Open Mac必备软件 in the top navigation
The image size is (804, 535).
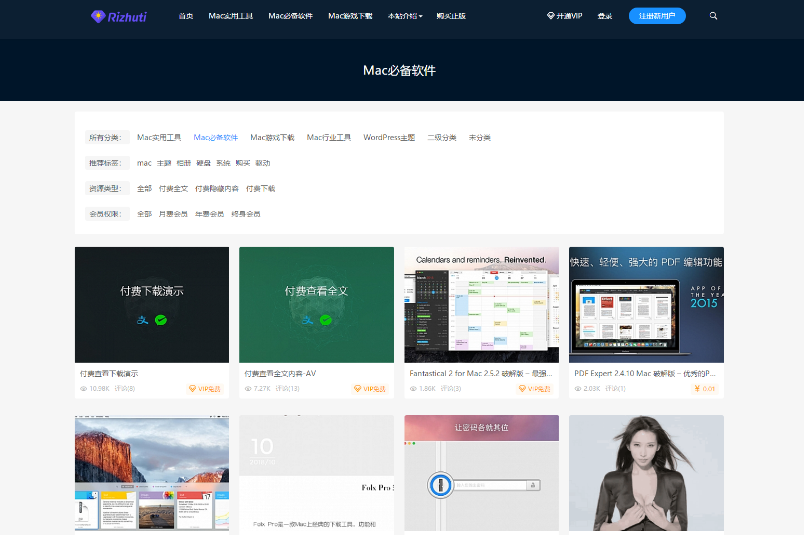pyautogui.click(x=291, y=16)
